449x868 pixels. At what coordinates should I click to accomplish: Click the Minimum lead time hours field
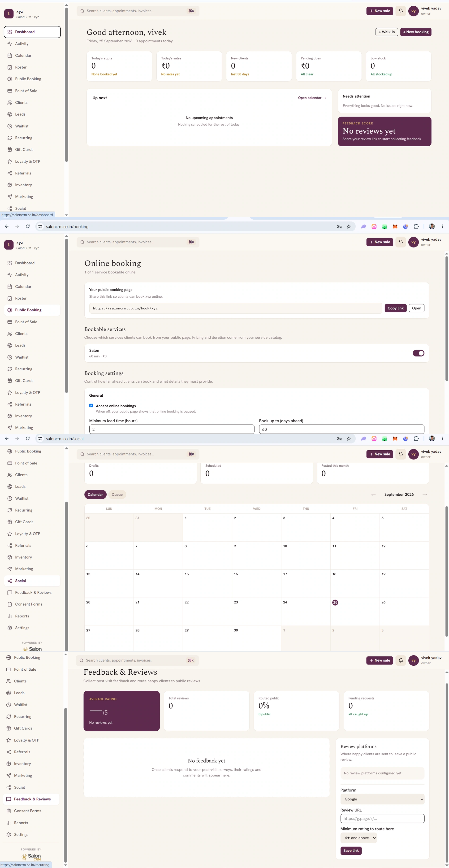[x=172, y=429]
